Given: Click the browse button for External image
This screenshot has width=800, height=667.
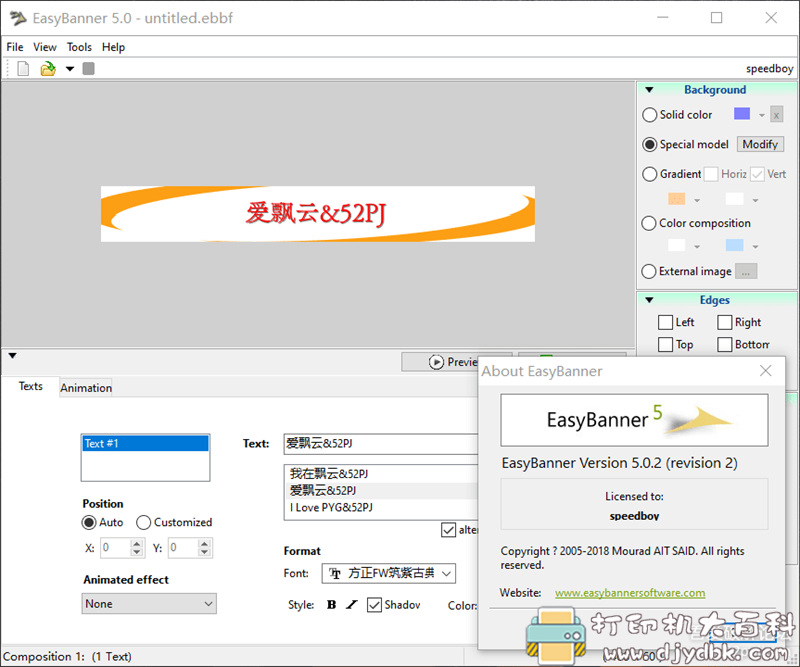Looking at the screenshot, I should click(x=746, y=271).
